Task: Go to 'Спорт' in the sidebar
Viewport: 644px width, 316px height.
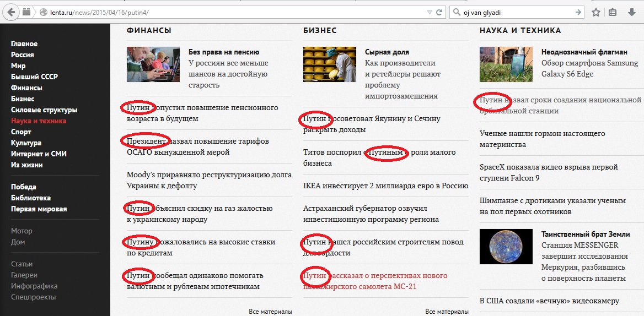Action: coord(21,132)
